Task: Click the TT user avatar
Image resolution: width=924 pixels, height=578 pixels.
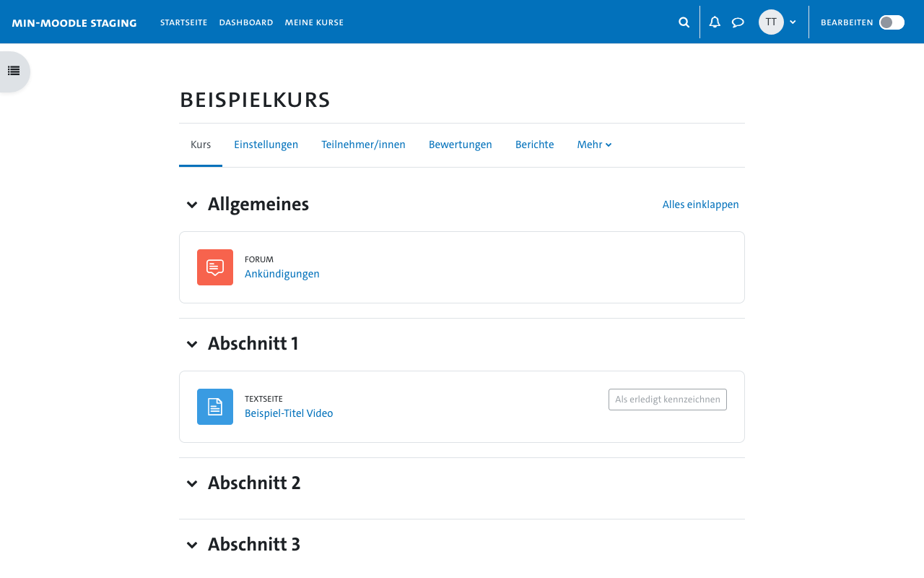Action: coord(771,22)
